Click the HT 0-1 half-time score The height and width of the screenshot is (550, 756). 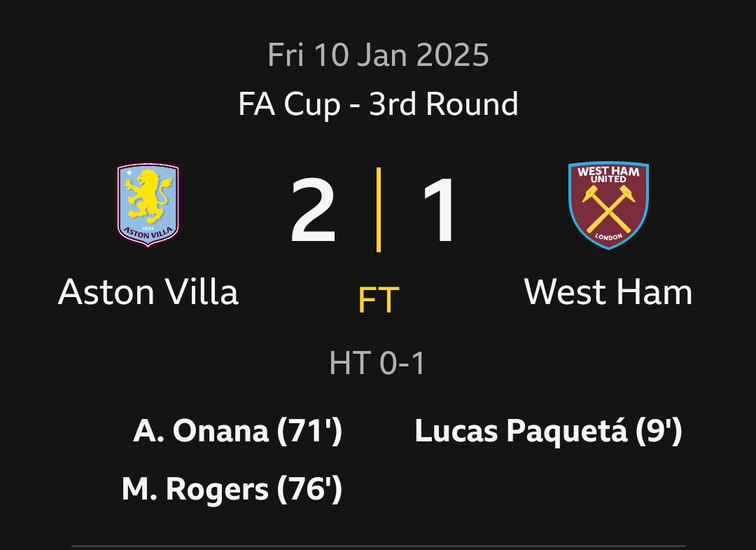(377, 363)
